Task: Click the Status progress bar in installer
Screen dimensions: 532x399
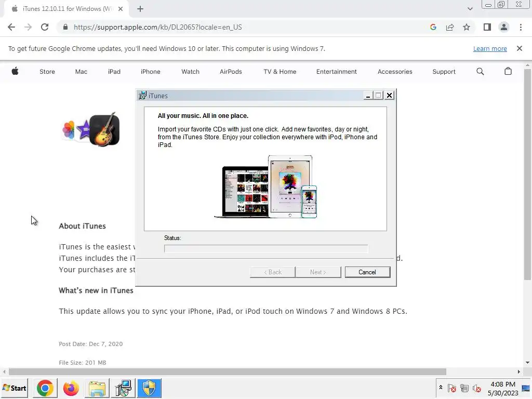Action: click(x=266, y=249)
